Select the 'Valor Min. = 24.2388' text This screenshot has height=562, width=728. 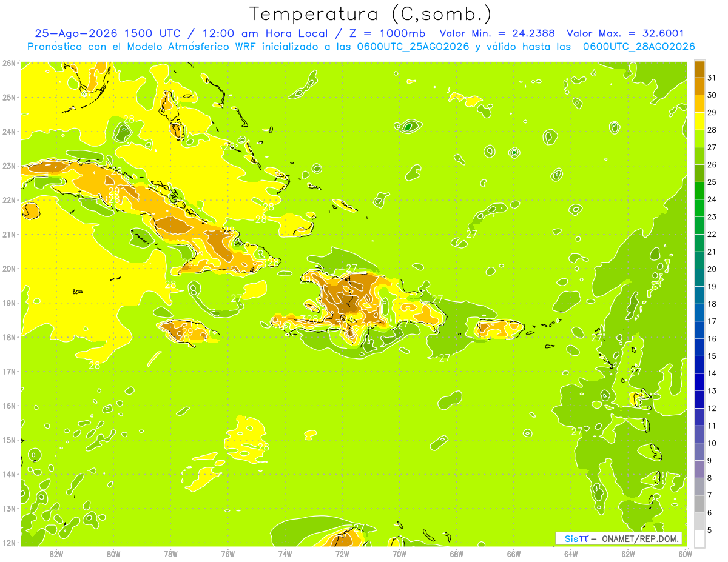pos(498,34)
